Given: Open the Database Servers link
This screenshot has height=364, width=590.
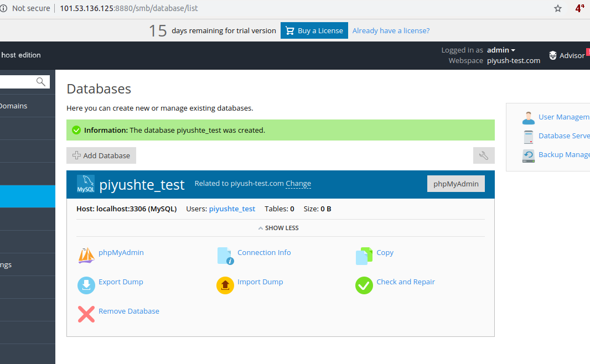Looking at the screenshot, I should point(564,136).
